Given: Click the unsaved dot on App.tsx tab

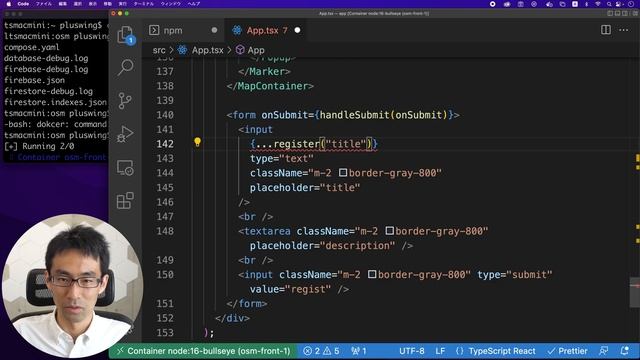Looking at the screenshot, I should pos(298,30).
